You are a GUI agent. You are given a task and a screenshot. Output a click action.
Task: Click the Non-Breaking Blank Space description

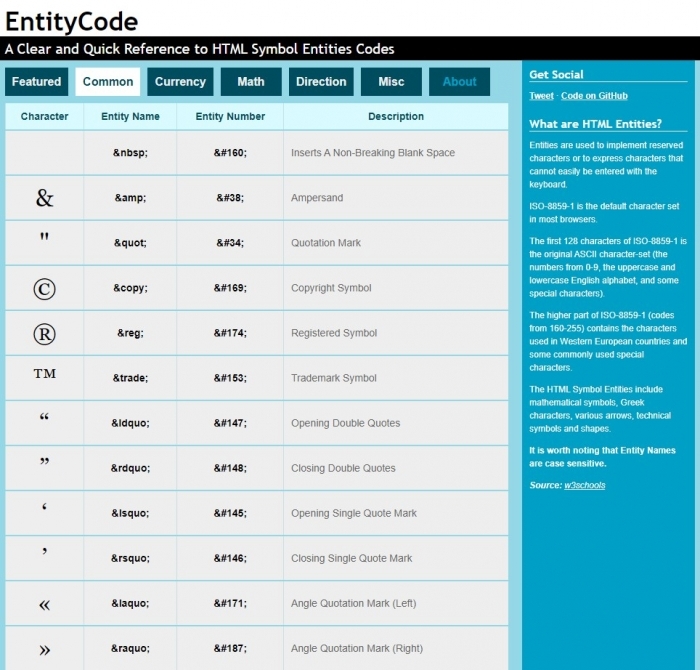point(373,153)
